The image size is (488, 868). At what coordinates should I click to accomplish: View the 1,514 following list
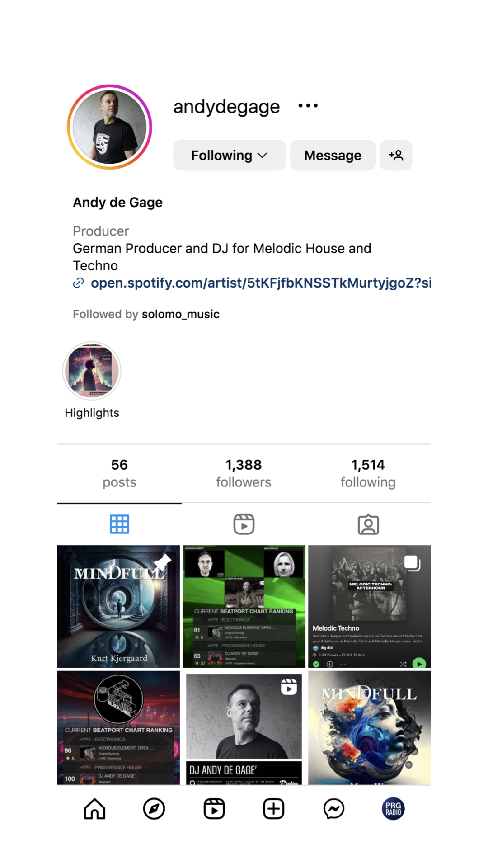coord(368,473)
